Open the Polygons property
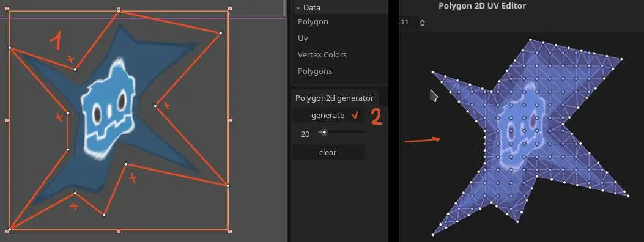This screenshot has height=242, width=644. coord(314,71)
